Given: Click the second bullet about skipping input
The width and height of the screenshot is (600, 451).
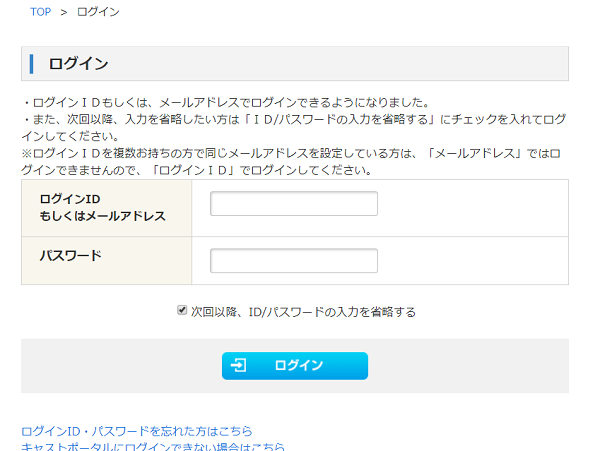Looking at the screenshot, I should 294,119.
